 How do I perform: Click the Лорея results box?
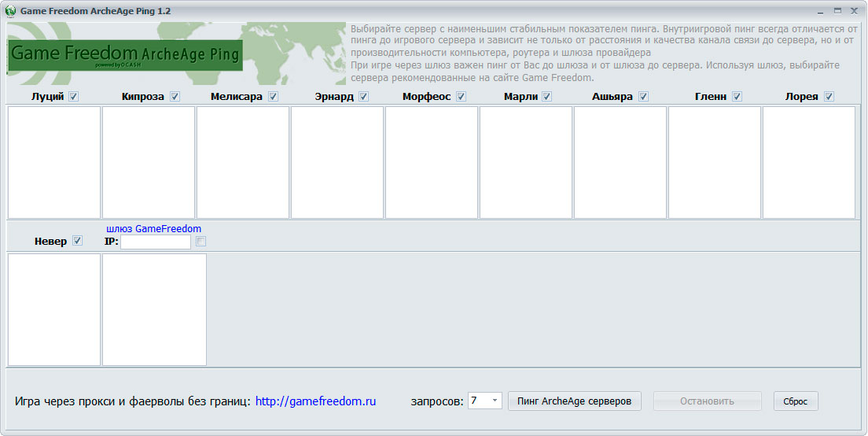[809, 162]
